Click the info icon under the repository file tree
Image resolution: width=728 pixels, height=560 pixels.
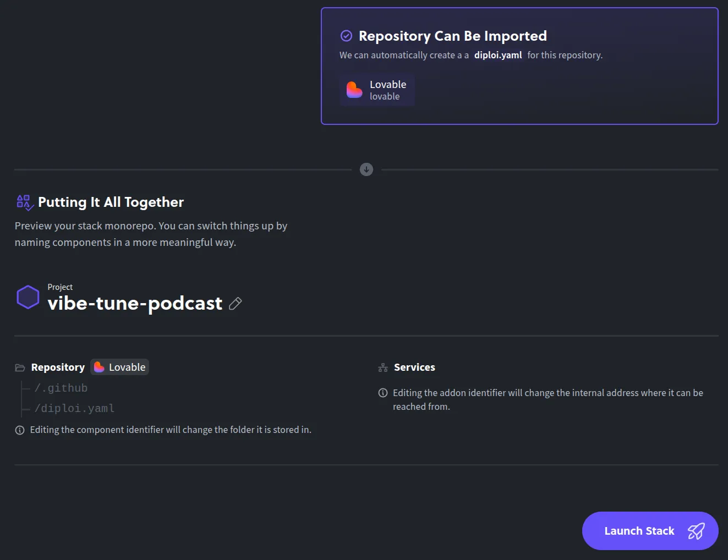[20, 430]
